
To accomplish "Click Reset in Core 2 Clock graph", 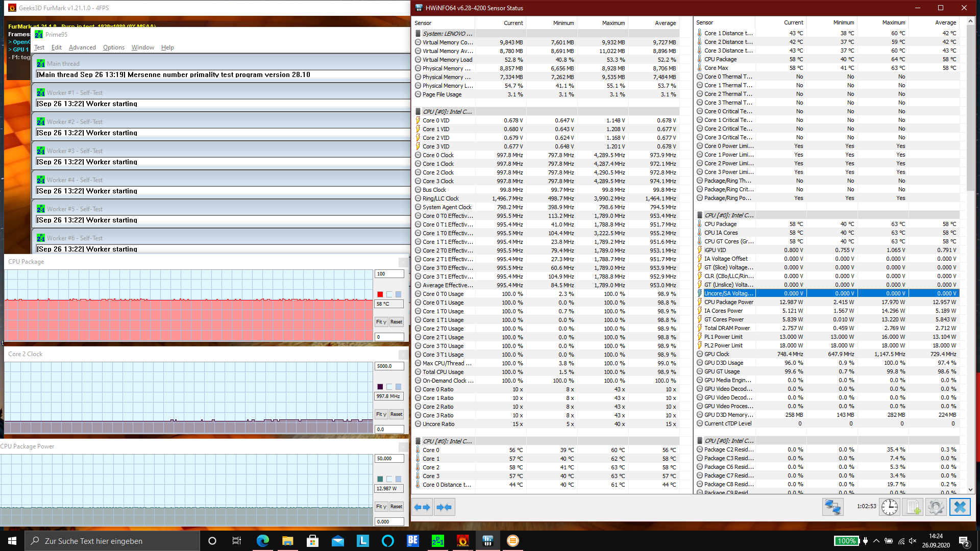I will (x=397, y=414).
